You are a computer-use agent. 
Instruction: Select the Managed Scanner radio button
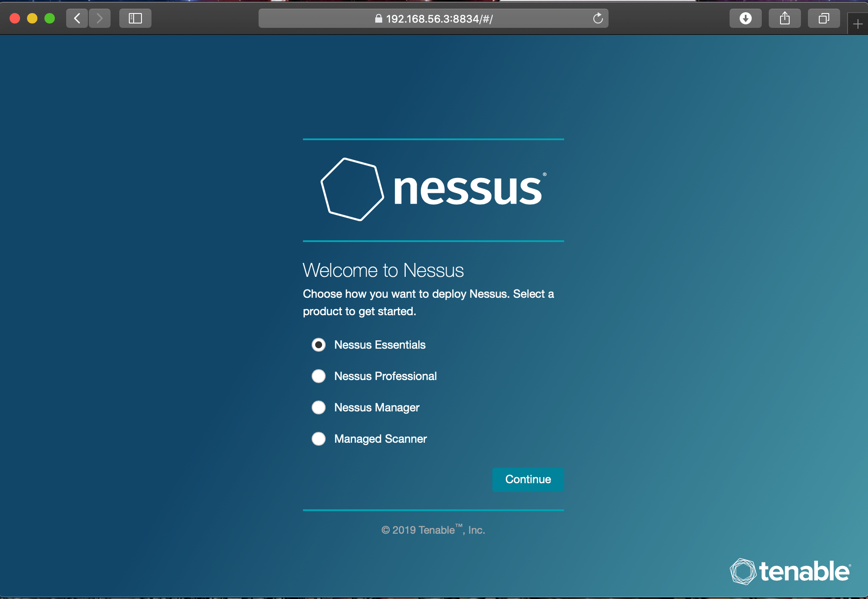pyautogui.click(x=319, y=439)
